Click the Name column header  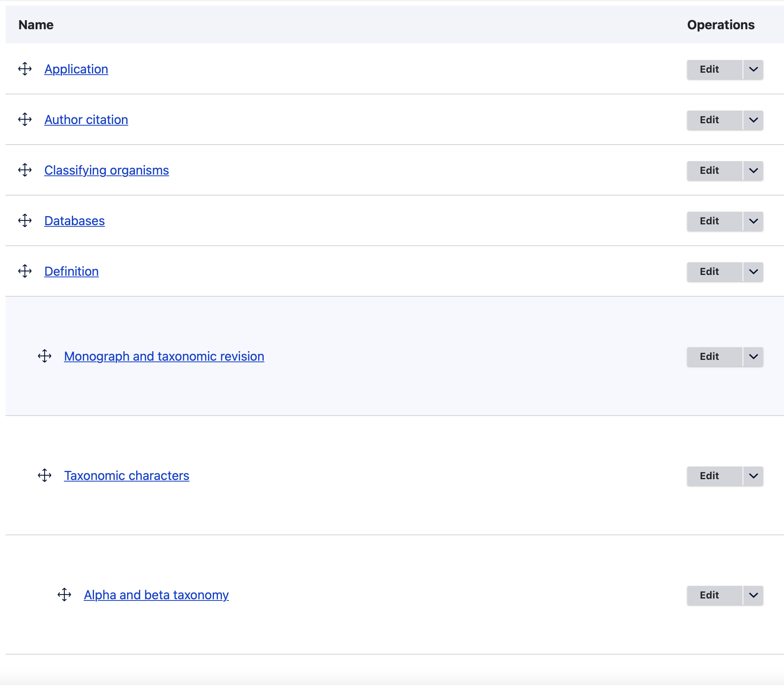pyautogui.click(x=36, y=24)
